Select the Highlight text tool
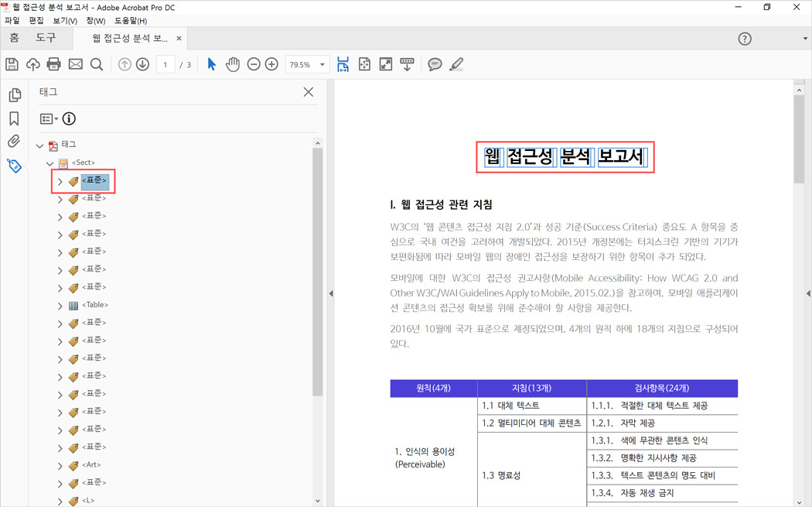Viewport: 812px width, 507px height. (456, 64)
